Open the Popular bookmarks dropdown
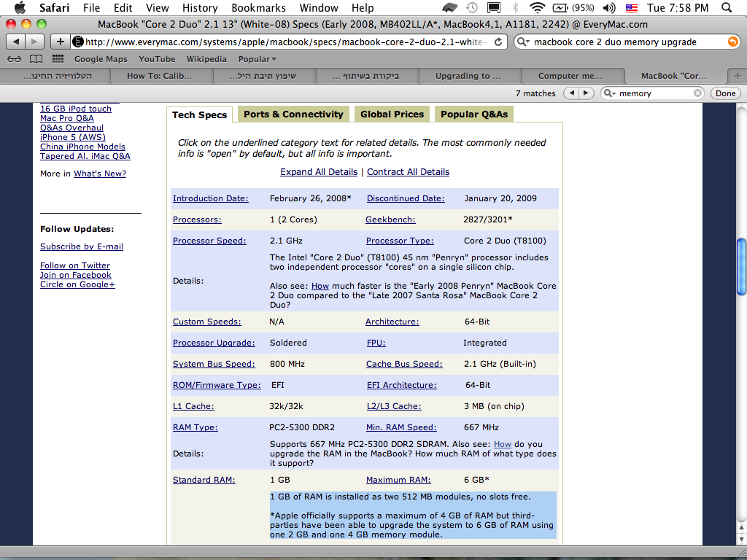The height and width of the screenshot is (560, 747). 258,59
